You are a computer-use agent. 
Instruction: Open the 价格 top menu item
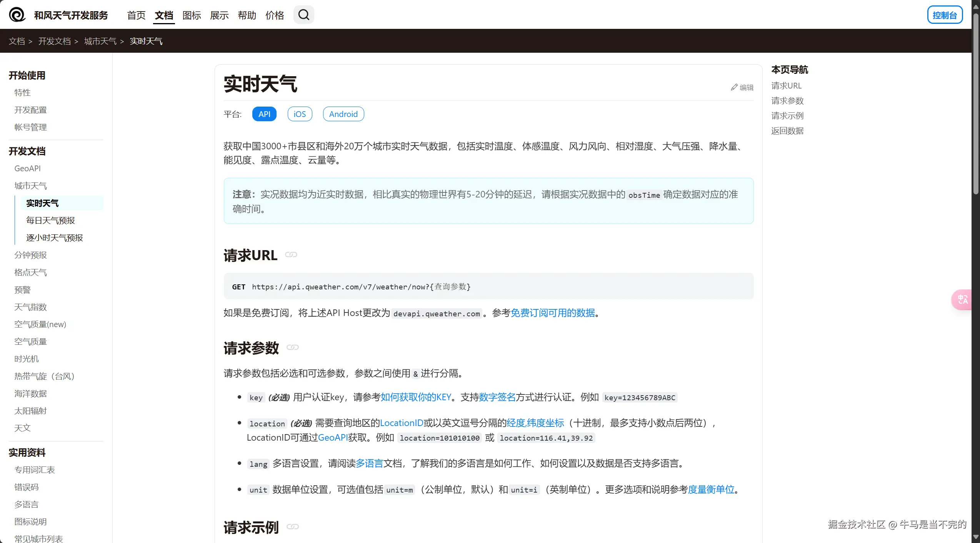pyautogui.click(x=275, y=15)
